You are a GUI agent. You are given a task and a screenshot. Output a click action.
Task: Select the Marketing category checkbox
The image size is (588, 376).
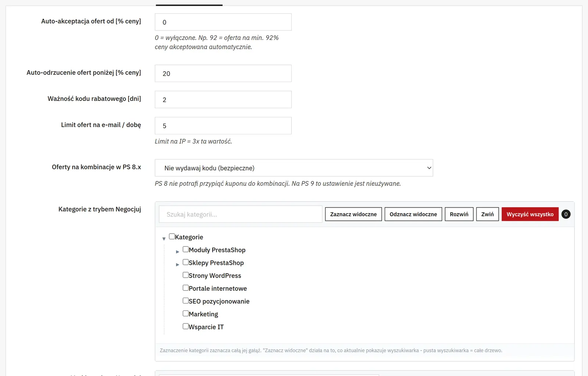click(186, 314)
